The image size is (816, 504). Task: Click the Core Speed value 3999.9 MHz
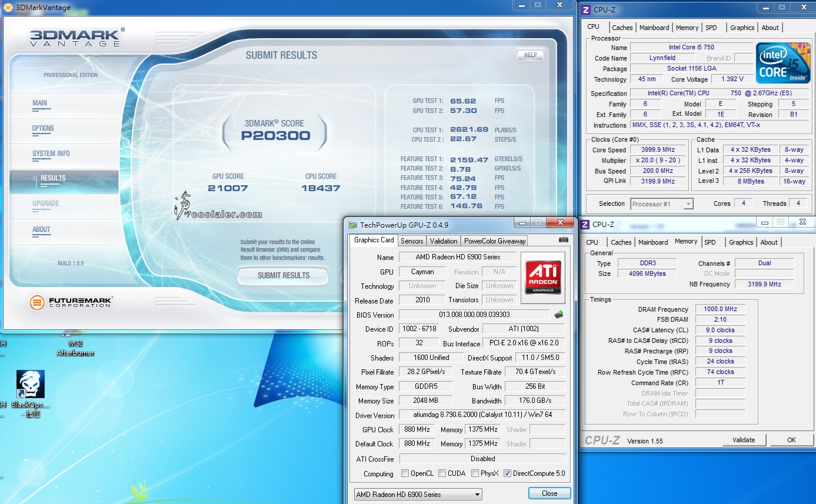(658, 150)
